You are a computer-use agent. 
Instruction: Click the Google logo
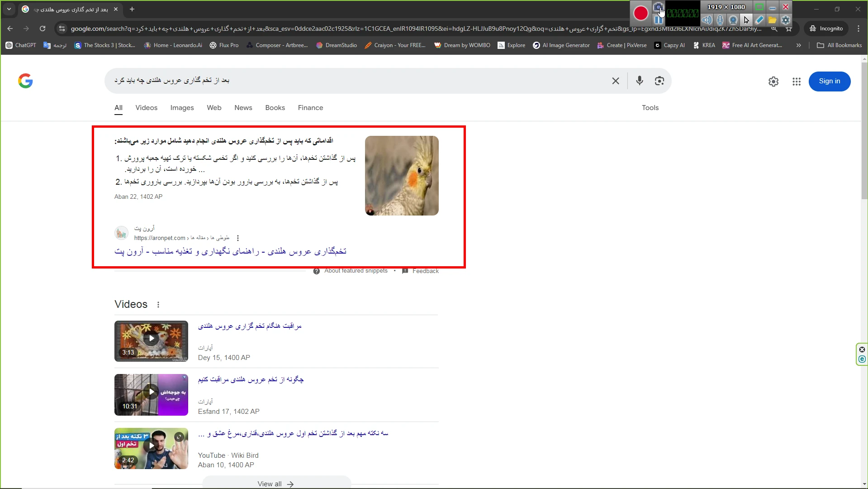point(25,81)
